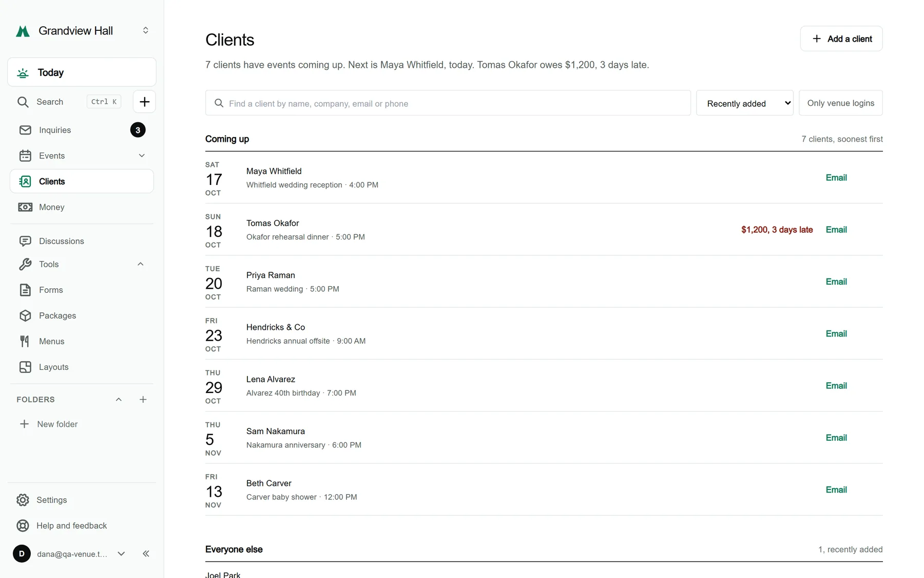Screen dimensions: 924x578
Task: Click the Help and feedback lifebuoy icon
Action: [23, 526]
